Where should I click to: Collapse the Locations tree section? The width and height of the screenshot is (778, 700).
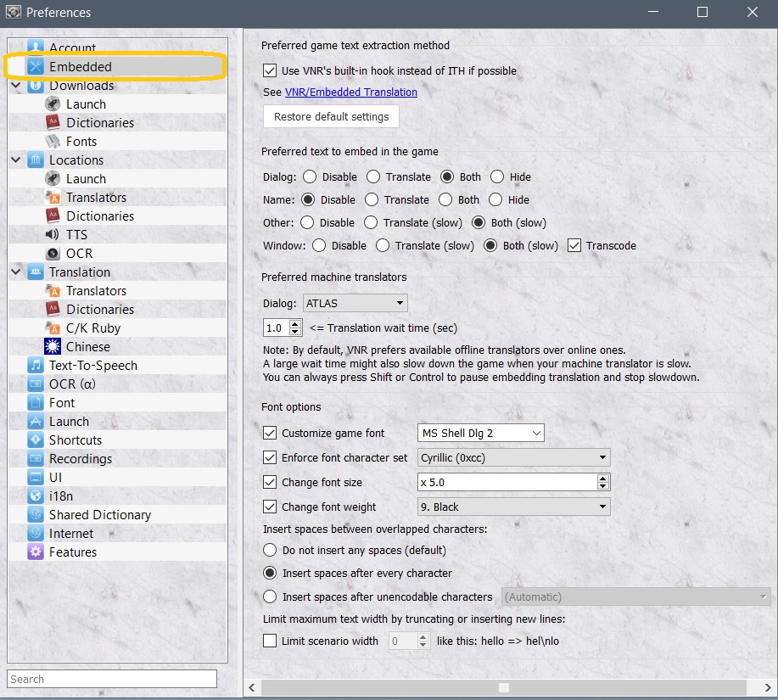pyautogui.click(x=16, y=160)
